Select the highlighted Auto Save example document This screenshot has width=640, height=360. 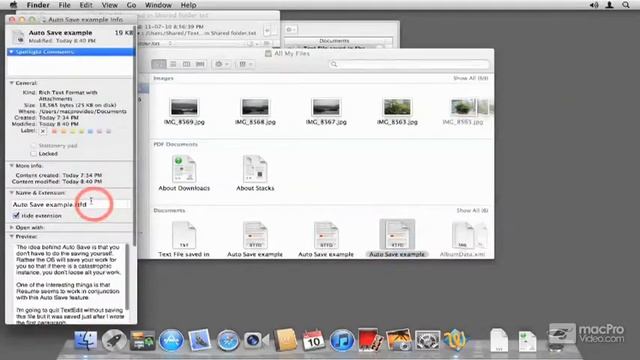397,235
